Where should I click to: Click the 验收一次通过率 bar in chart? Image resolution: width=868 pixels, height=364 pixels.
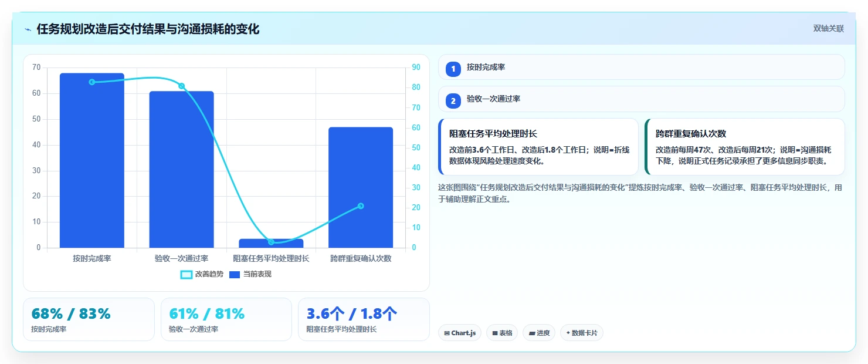(181, 169)
